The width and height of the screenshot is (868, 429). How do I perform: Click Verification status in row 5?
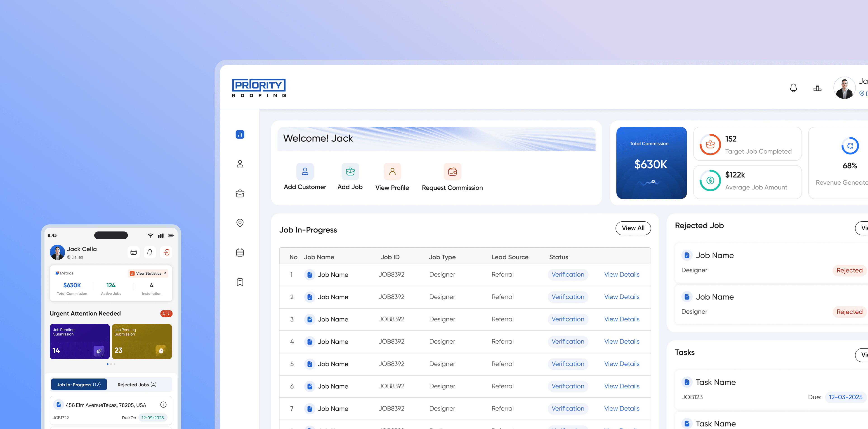click(568, 364)
